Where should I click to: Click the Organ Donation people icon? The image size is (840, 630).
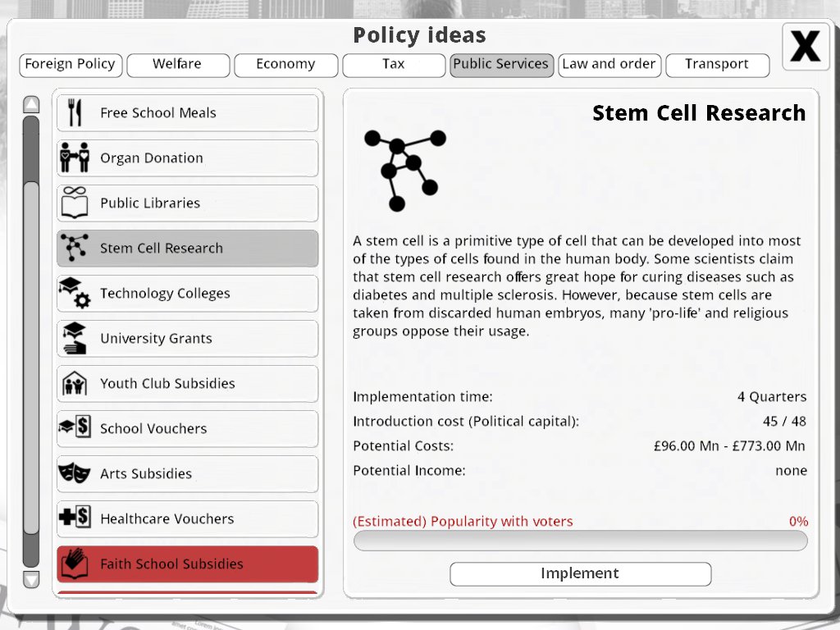point(75,157)
